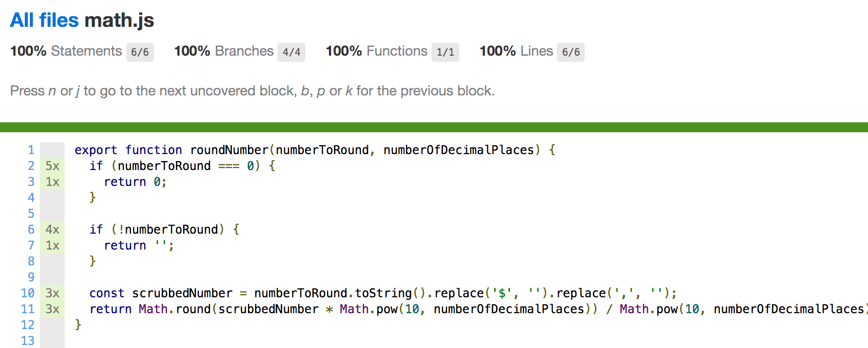Click the 4/4 Branches fraction badge
This screenshot has height=348, width=868.
pyautogui.click(x=291, y=52)
